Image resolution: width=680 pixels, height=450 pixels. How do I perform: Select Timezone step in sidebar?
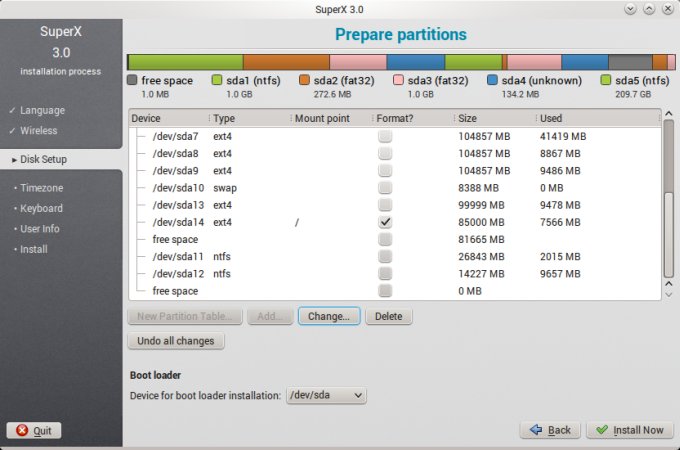pyautogui.click(x=40, y=188)
